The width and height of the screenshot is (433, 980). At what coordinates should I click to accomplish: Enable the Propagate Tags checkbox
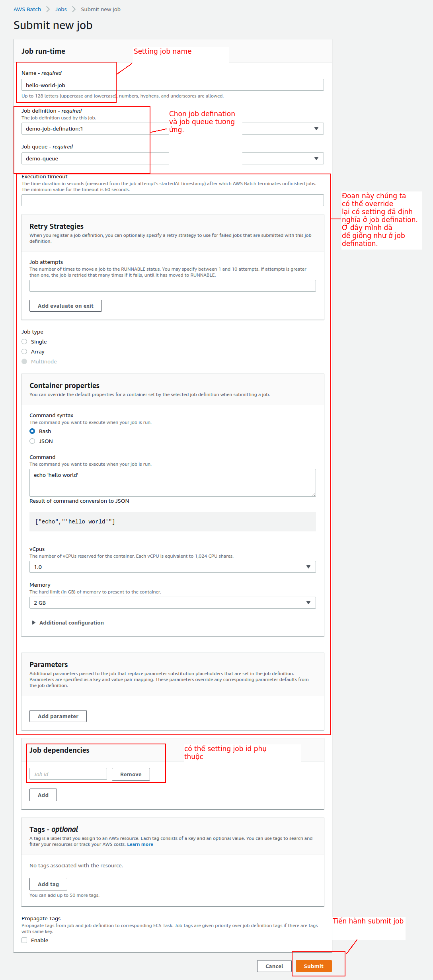tap(25, 940)
